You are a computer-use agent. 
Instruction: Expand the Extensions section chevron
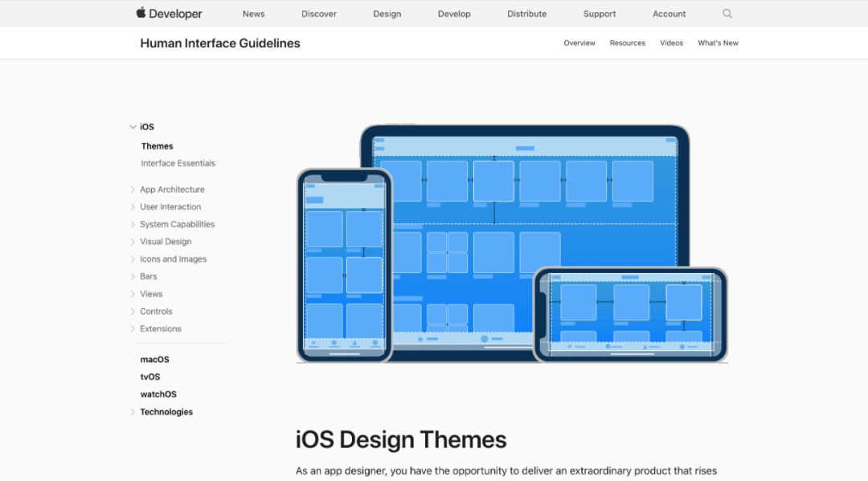click(133, 328)
